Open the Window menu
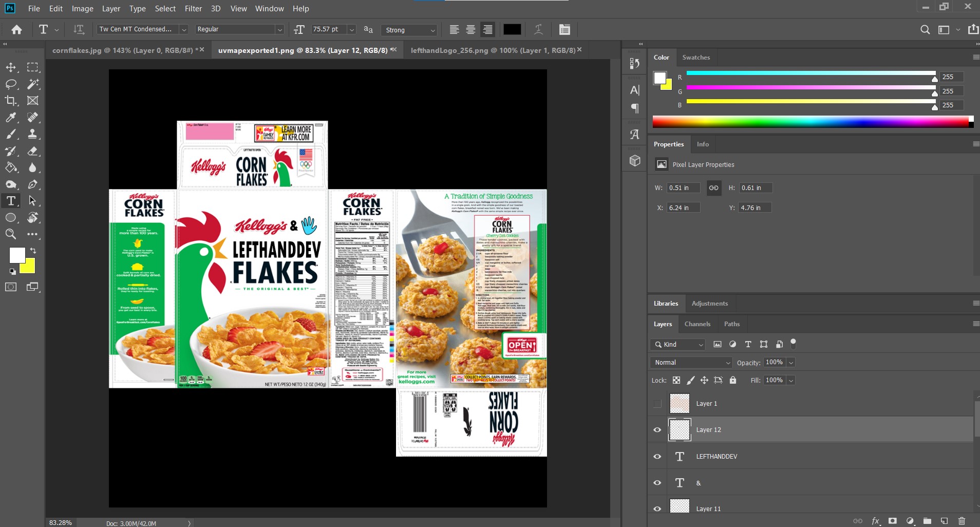 tap(270, 9)
